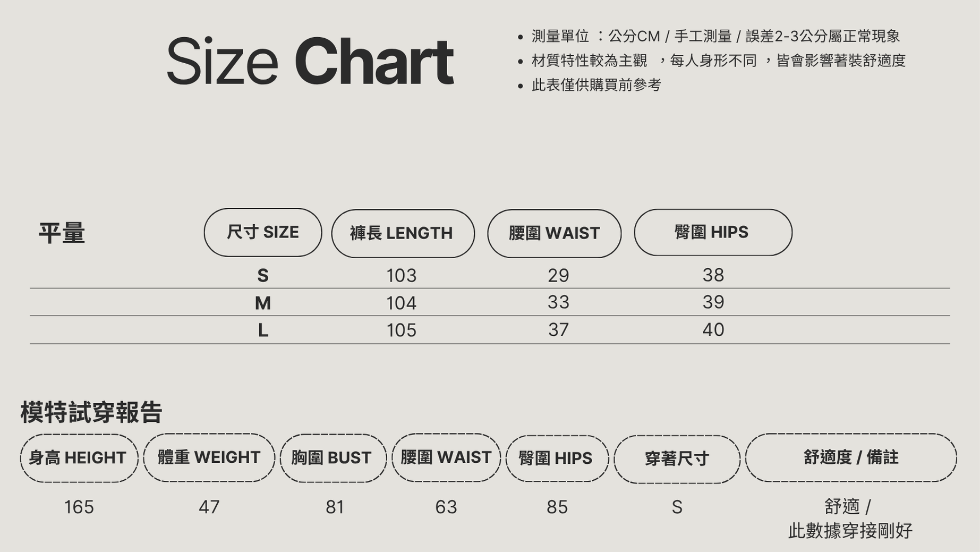
Task: Click the 褲長 LENGTH header pill
Action: tap(403, 233)
